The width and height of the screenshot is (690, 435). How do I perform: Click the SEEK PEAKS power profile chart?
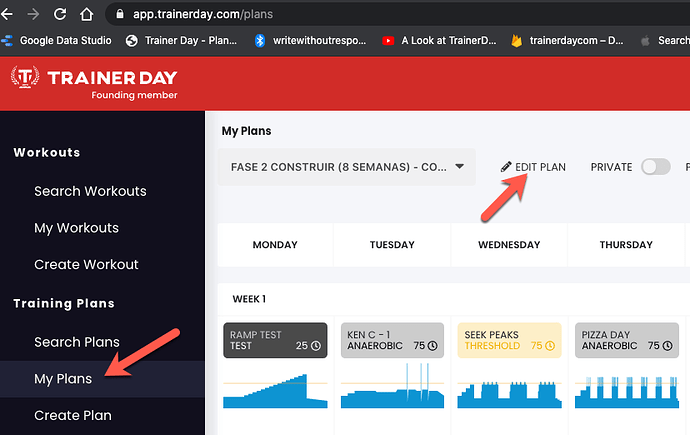click(510, 395)
